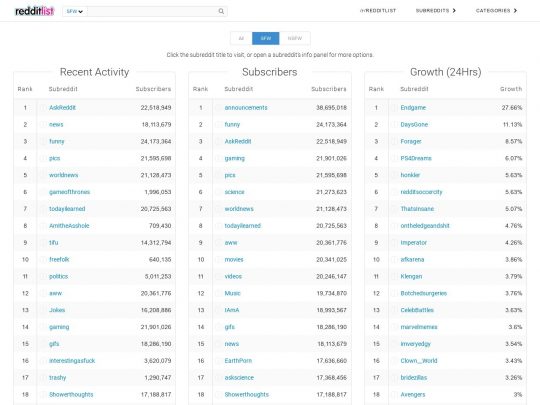Open the Klengan subreddit link
This screenshot has width=540, height=405.
click(411, 277)
